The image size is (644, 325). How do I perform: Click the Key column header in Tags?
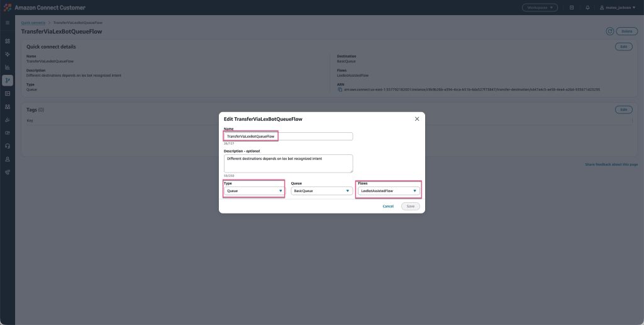click(30, 120)
